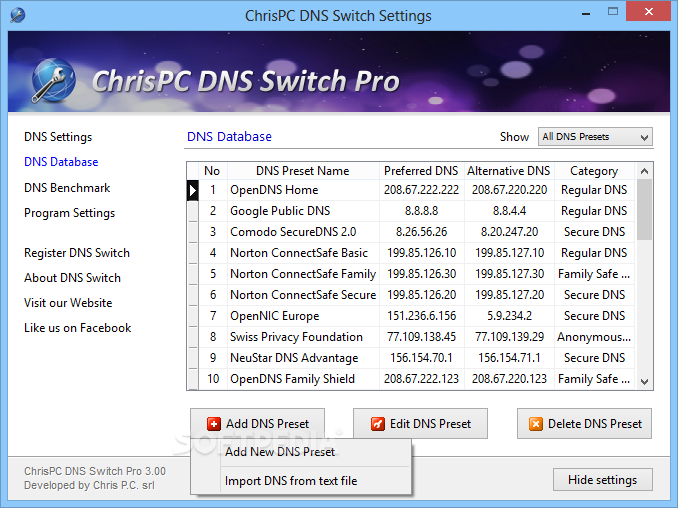Click the 199.85.126.10 address cell

[422, 253]
